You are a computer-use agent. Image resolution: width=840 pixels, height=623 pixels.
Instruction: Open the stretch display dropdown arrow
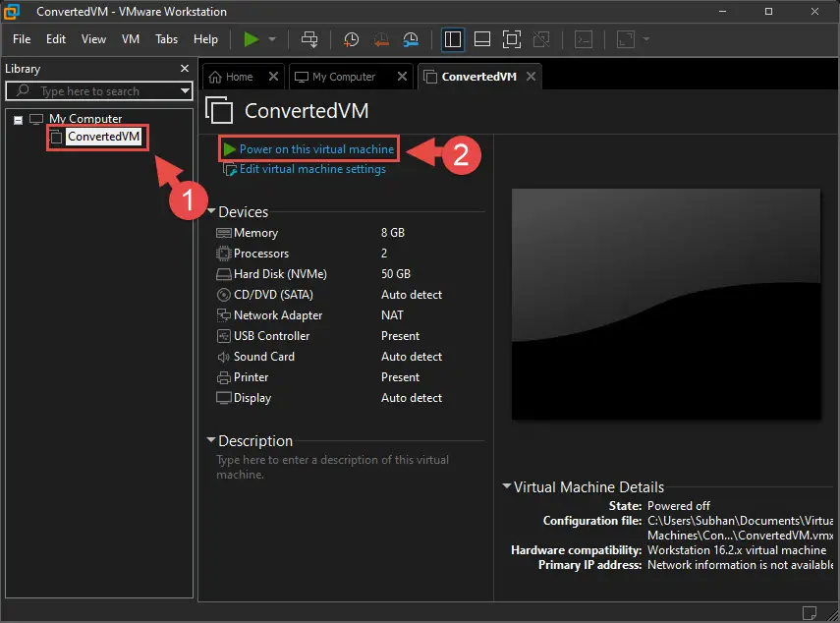point(646,39)
